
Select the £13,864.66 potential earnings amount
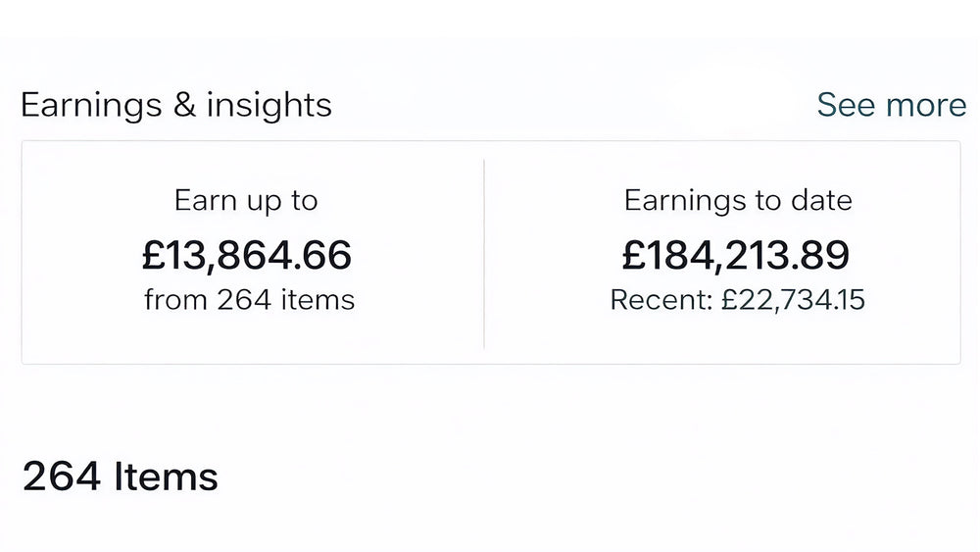pyautogui.click(x=247, y=255)
